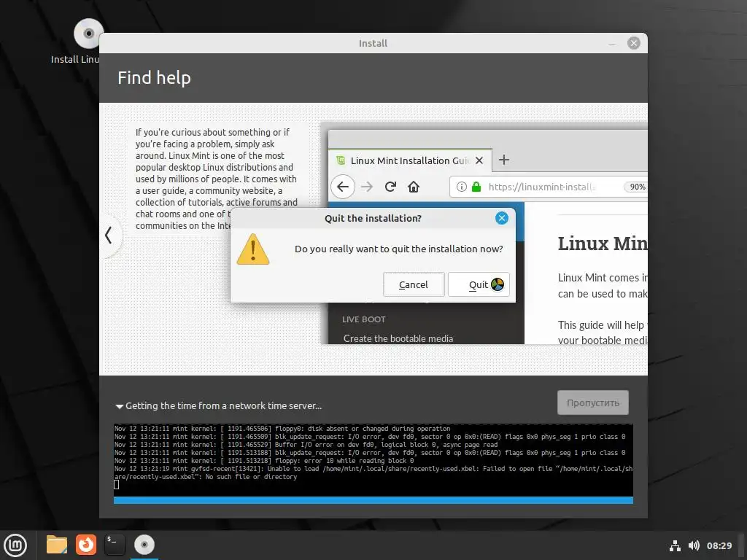747x560 pixels.
Task: Click the slideshow browser forward arrow
Action: (367, 187)
